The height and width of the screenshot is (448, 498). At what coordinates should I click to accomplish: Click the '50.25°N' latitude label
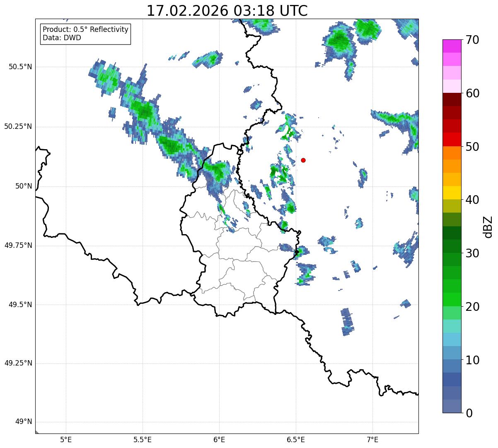click(18, 126)
